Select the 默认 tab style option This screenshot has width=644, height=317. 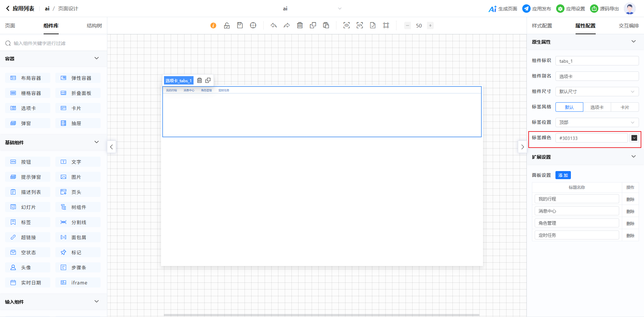[569, 107]
